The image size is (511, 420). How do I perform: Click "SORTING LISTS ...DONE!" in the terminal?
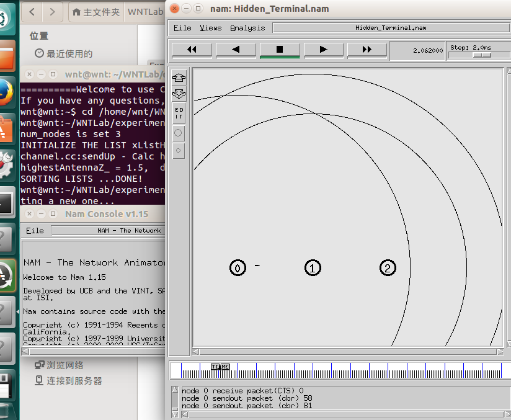pyautogui.click(x=81, y=179)
